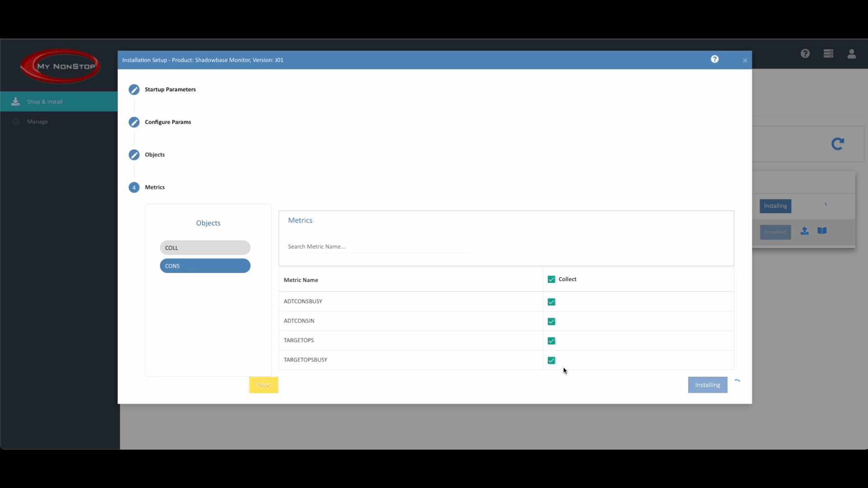Click the Metric Name column header
Screen dimensions: 868x488
pyautogui.click(x=301, y=280)
